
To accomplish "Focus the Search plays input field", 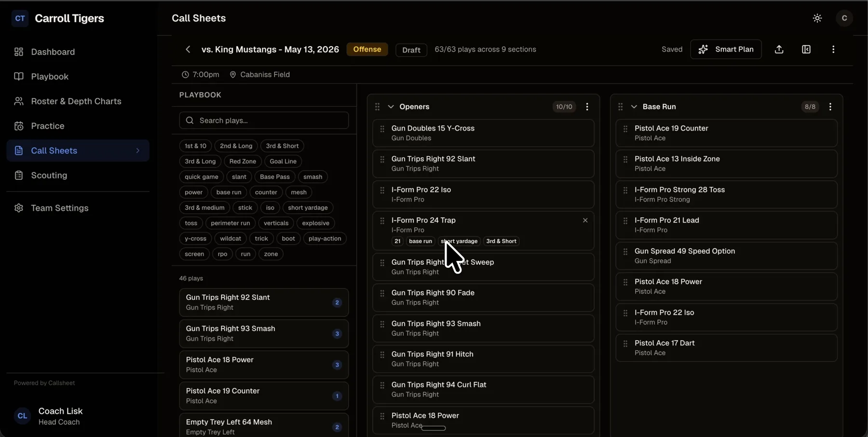I will click(x=264, y=121).
